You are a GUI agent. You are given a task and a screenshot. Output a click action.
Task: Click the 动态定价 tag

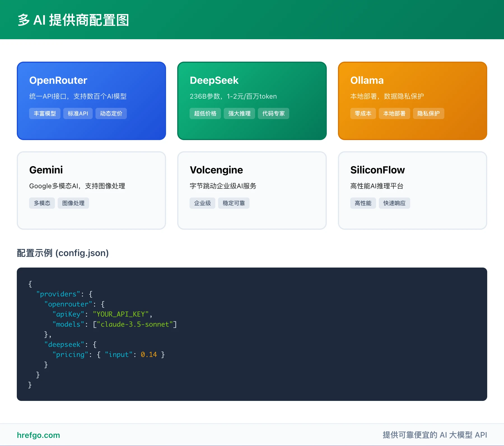111,113
